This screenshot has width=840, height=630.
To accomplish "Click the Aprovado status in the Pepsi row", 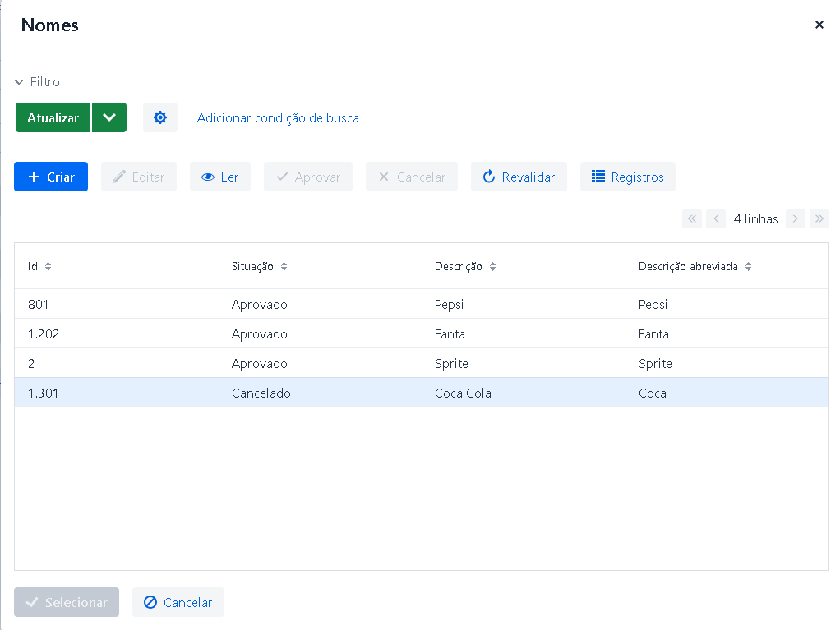I will pyautogui.click(x=259, y=304).
